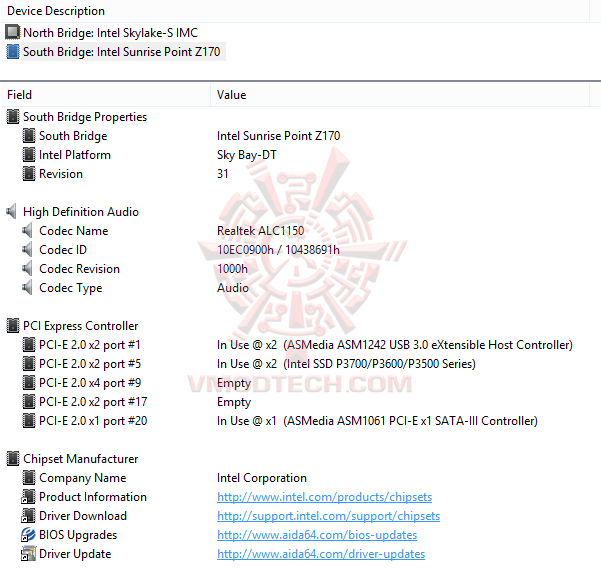Click the Chipset Manufacturer group icon
Viewport: 601px width, 573px height.
13,459
